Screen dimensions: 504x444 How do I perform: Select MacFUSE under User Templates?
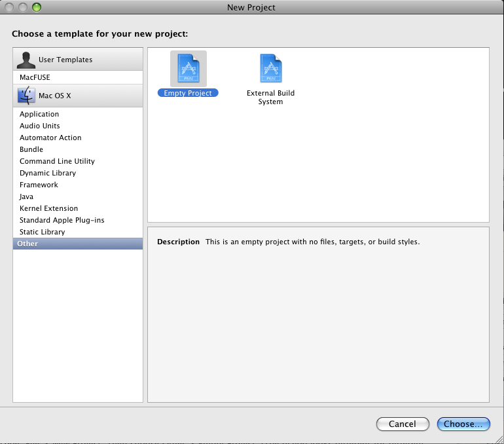click(x=35, y=77)
